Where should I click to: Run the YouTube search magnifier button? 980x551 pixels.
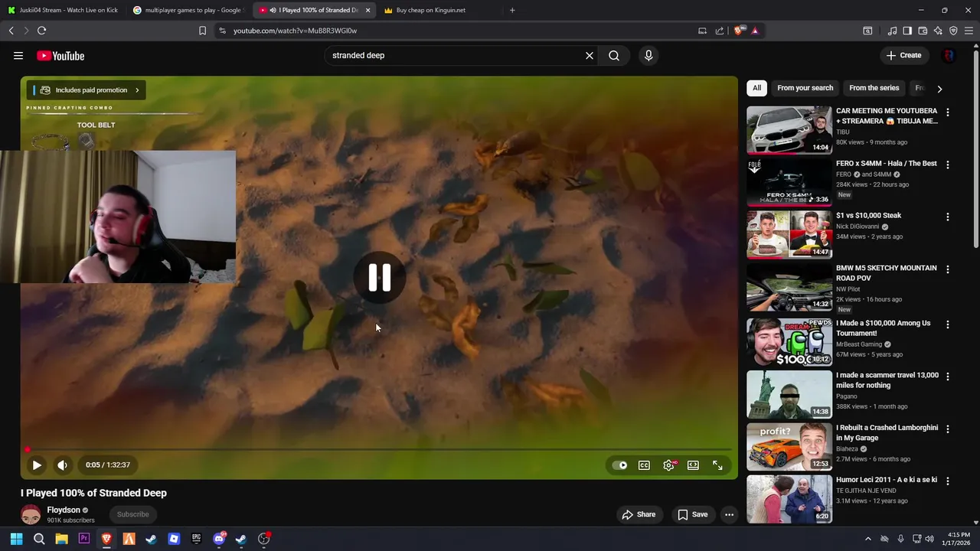[x=614, y=55]
